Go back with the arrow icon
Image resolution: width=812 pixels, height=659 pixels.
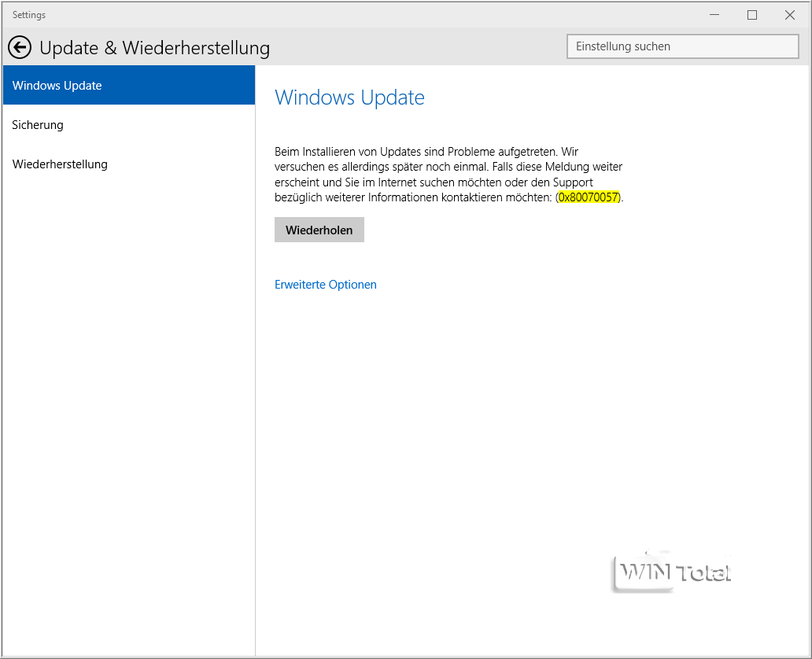point(20,48)
